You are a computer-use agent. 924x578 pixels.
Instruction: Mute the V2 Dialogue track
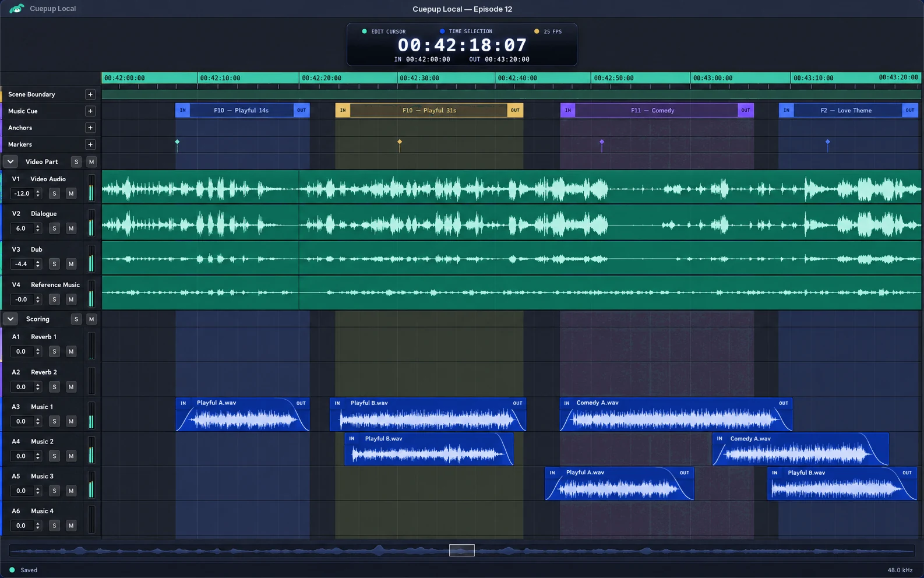(x=71, y=228)
